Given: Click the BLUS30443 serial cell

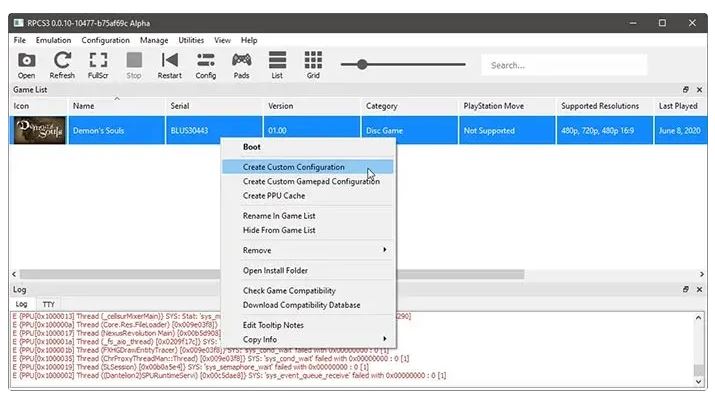Looking at the screenshot, I should pos(214,130).
